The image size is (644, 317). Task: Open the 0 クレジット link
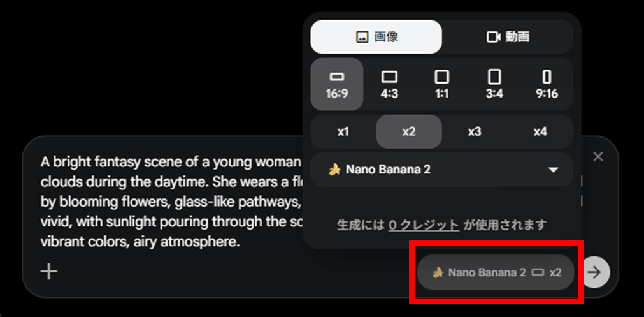click(424, 225)
